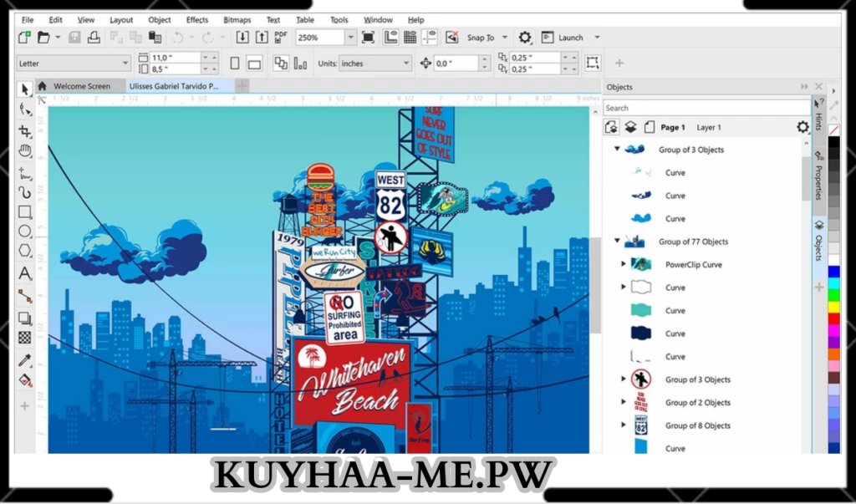
Task: Open Objects docker settings gear
Action: (802, 127)
